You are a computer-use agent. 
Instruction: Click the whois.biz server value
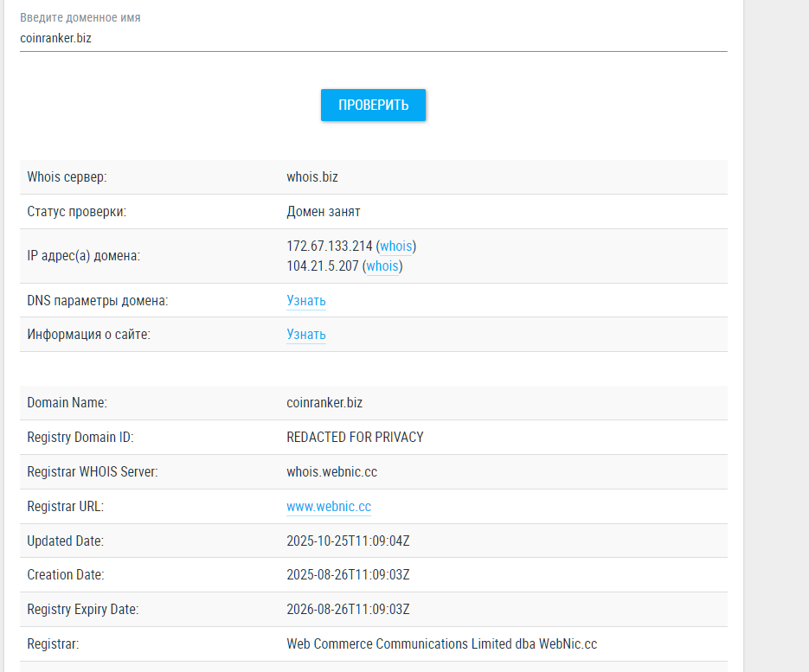[312, 176]
